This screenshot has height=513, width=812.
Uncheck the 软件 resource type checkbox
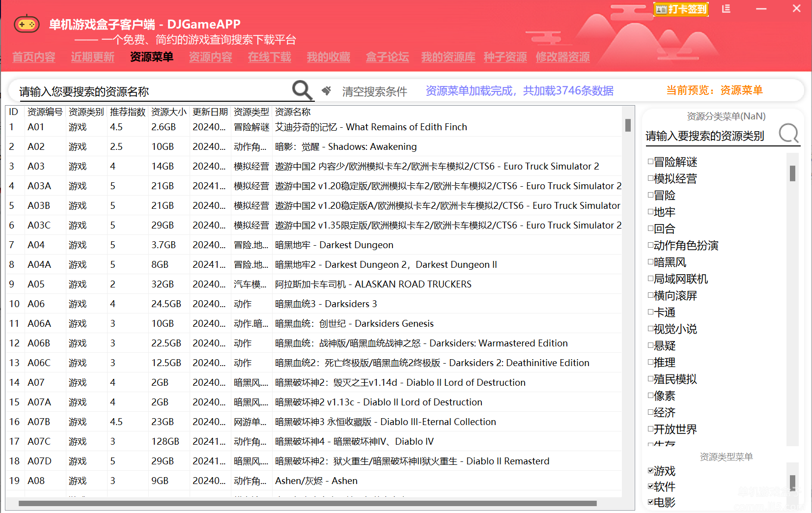[650, 486]
